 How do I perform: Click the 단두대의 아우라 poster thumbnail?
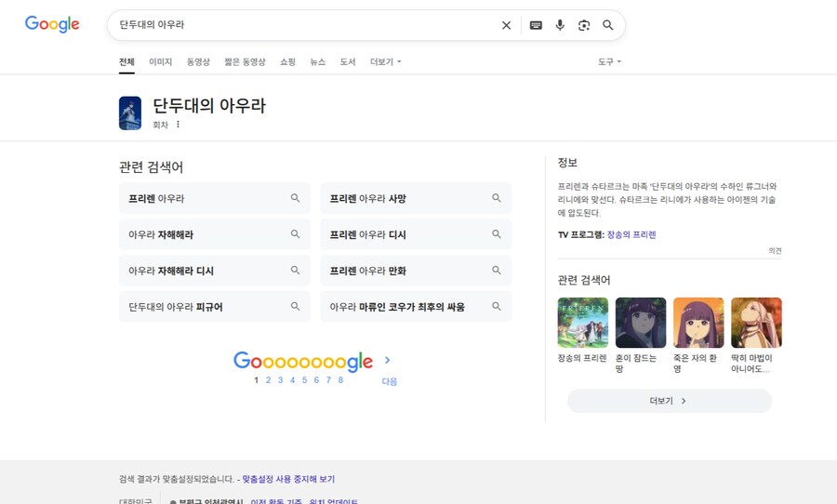(129, 113)
